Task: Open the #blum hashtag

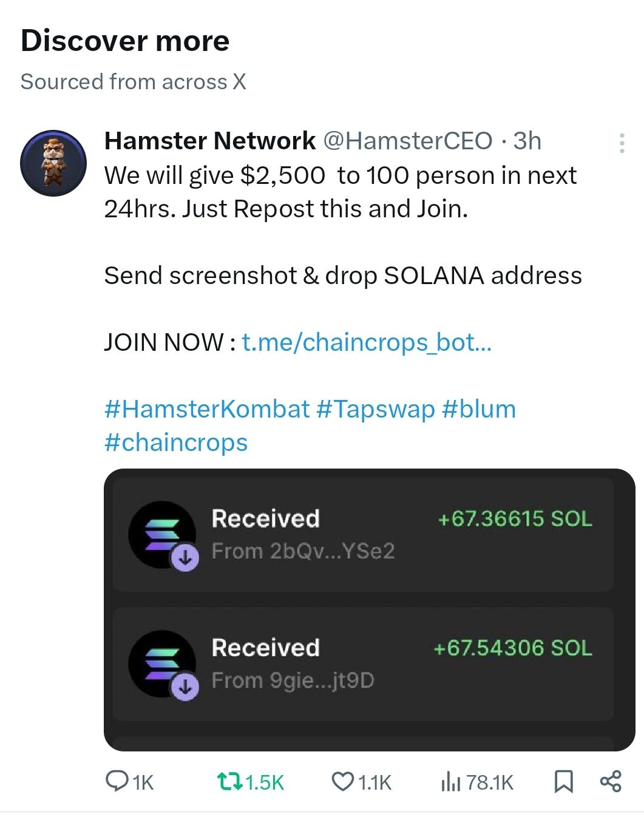Action: tap(479, 409)
